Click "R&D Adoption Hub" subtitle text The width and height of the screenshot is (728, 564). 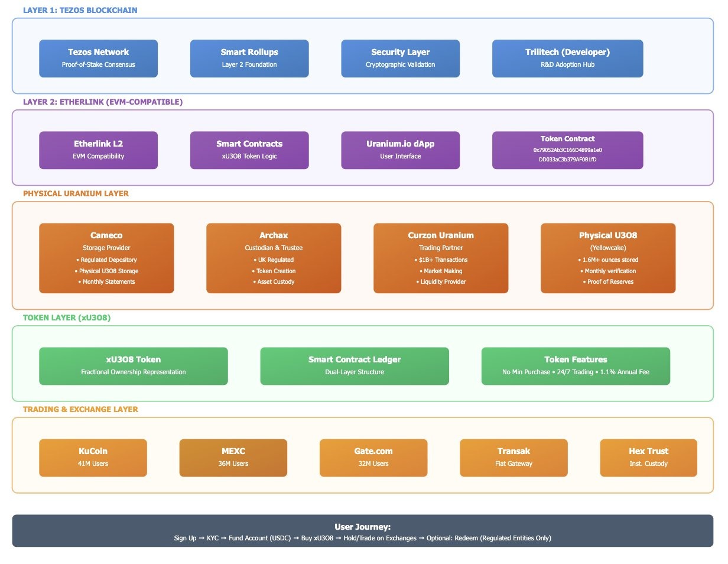(x=567, y=64)
